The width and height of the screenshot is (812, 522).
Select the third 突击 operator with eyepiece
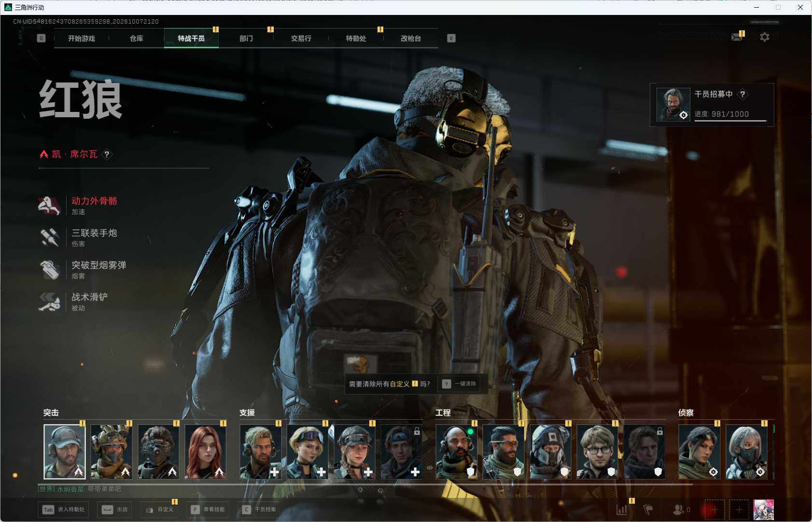[x=158, y=452]
